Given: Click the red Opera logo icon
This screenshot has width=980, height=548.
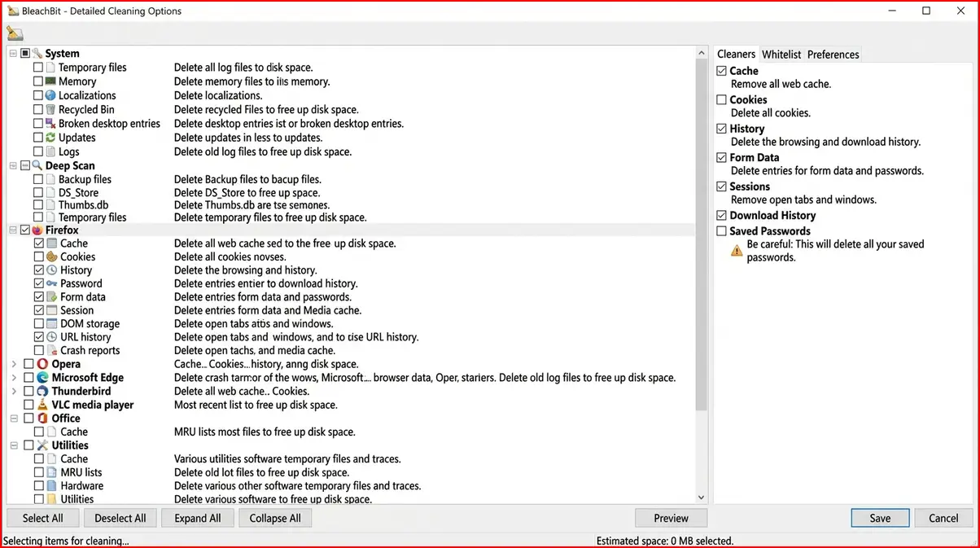Looking at the screenshot, I should [x=43, y=364].
